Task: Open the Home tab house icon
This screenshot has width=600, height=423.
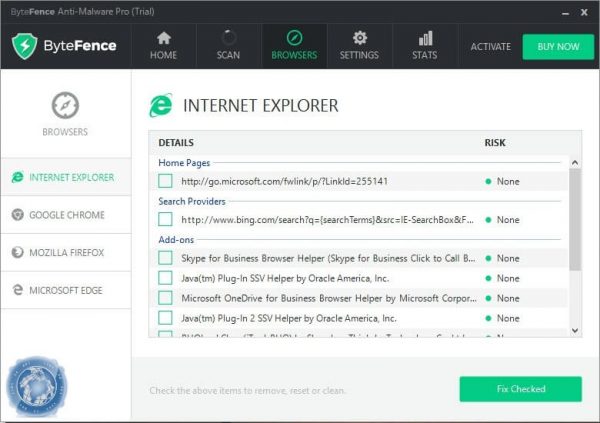Action: 164,38
